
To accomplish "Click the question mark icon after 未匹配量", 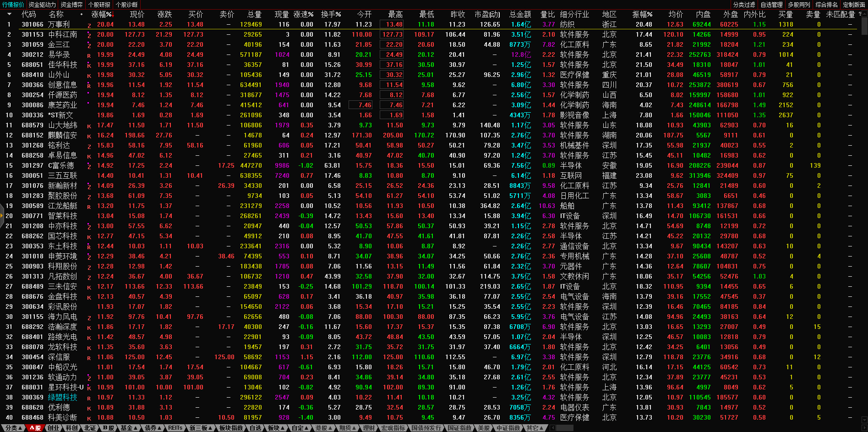I will pyautogui.click(x=860, y=15).
